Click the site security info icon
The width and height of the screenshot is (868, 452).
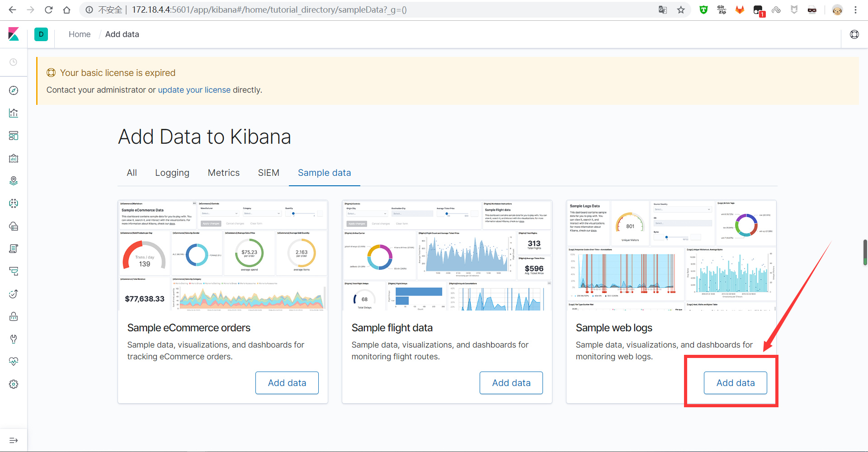click(x=90, y=10)
